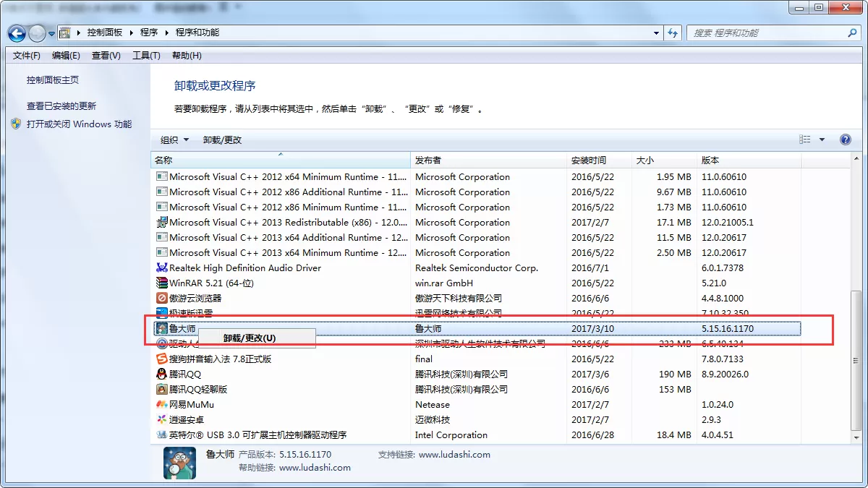Click the vertical scrollbar down arrow
Image resolution: width=868 pixels, height=488 pixels.
pyautogui.click(x=856, y=437)
